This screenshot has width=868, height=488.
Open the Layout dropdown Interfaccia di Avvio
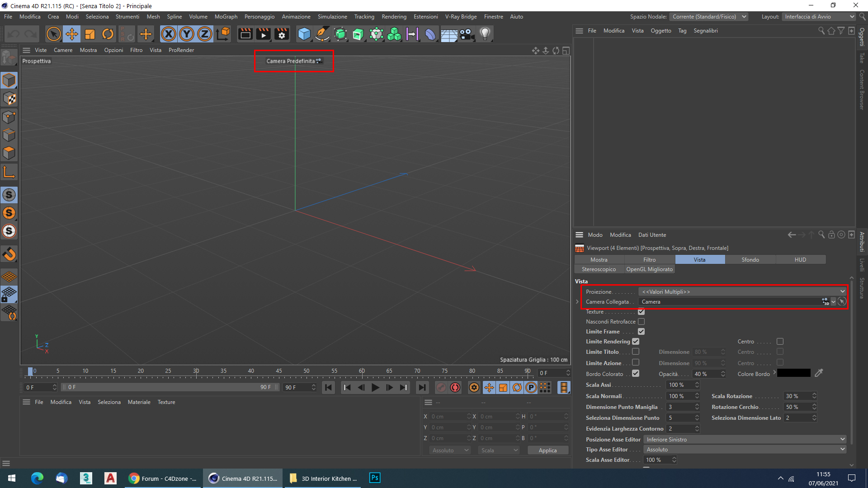click(818, 17)
